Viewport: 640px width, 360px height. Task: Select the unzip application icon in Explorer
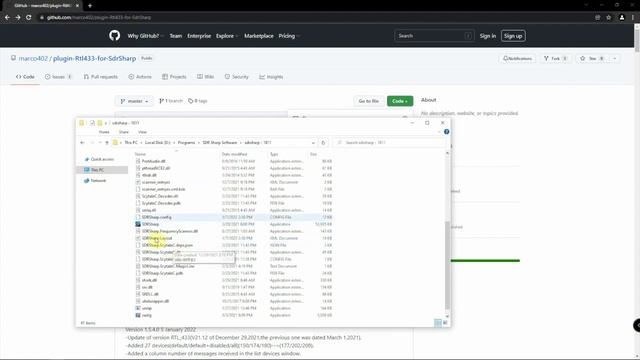[x=138, y=308]
